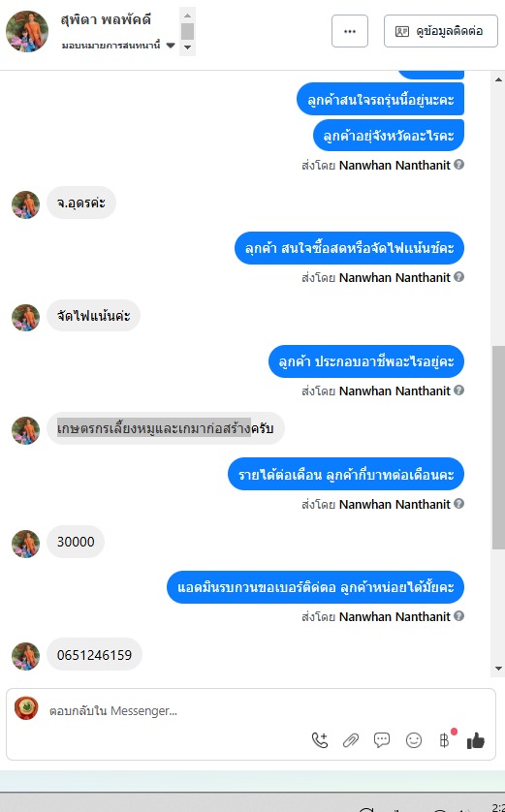Click the conversation scrollbar thumb

tap(498, 448)
